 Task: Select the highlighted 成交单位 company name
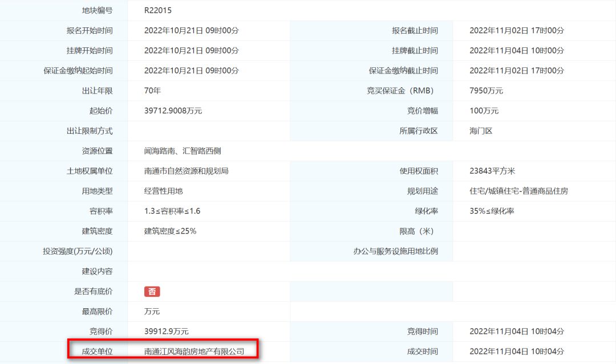[x=194, y=351]
